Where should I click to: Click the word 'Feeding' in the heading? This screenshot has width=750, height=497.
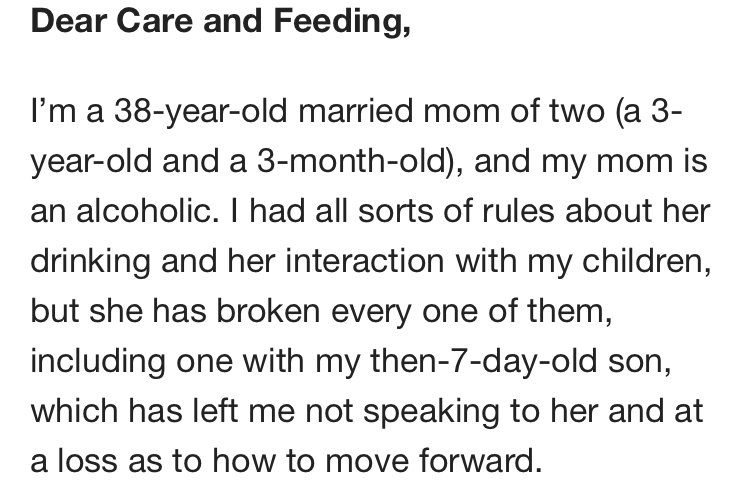coord(342,22)
